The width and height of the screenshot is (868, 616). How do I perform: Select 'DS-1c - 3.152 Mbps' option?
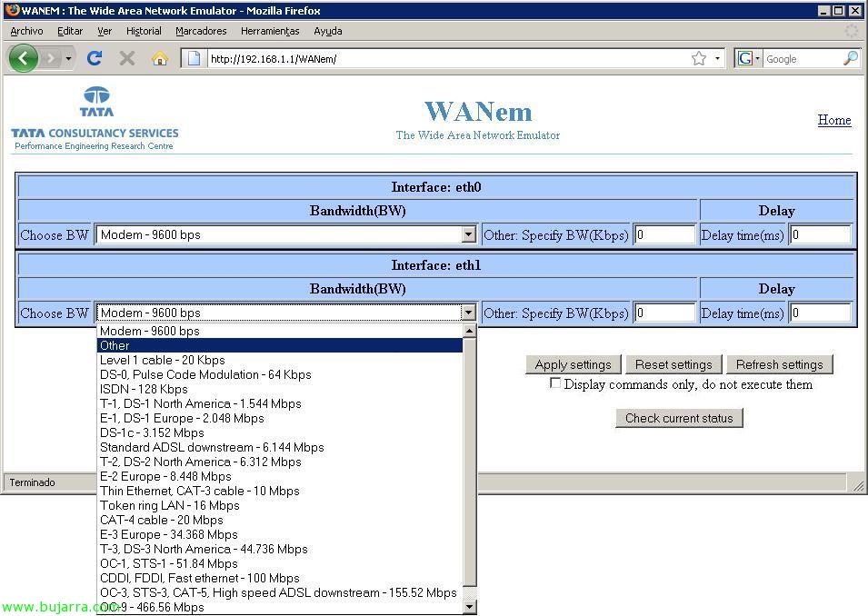coord(280,432)
